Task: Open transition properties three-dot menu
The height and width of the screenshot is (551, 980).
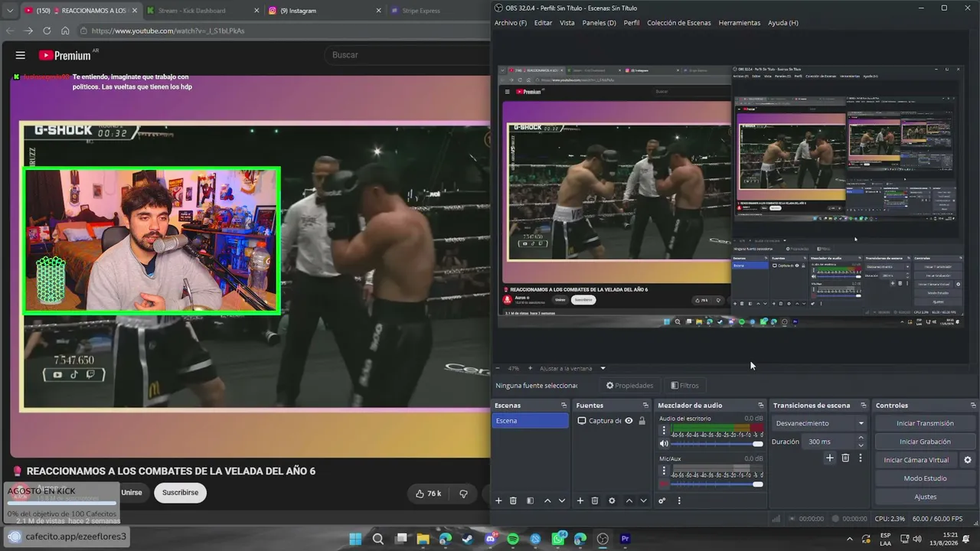Action: pos(861,458)
